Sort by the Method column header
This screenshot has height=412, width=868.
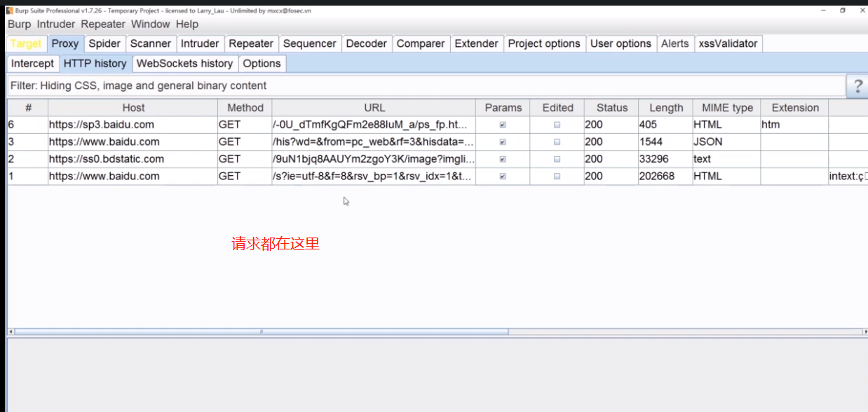245,108
